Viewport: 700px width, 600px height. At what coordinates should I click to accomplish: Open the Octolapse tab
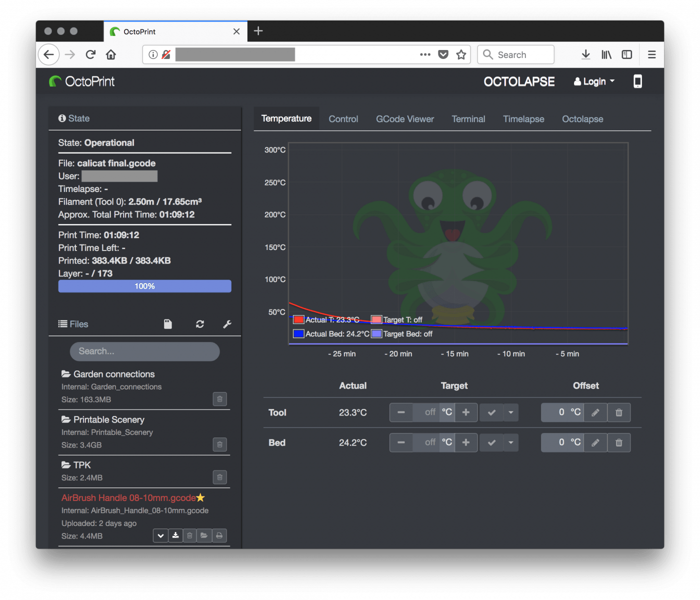582,119
